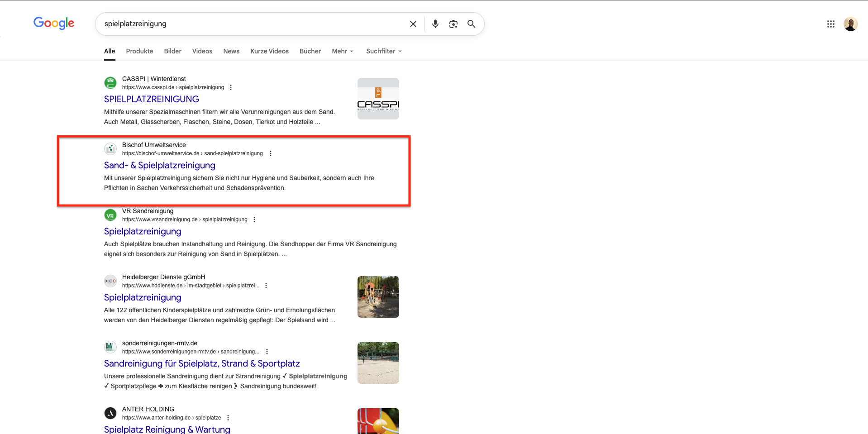The width and height of the screenshot is (868, 434).
Task: Click the 'Bischof Umweltservice' site name
Action: (154, 145)
